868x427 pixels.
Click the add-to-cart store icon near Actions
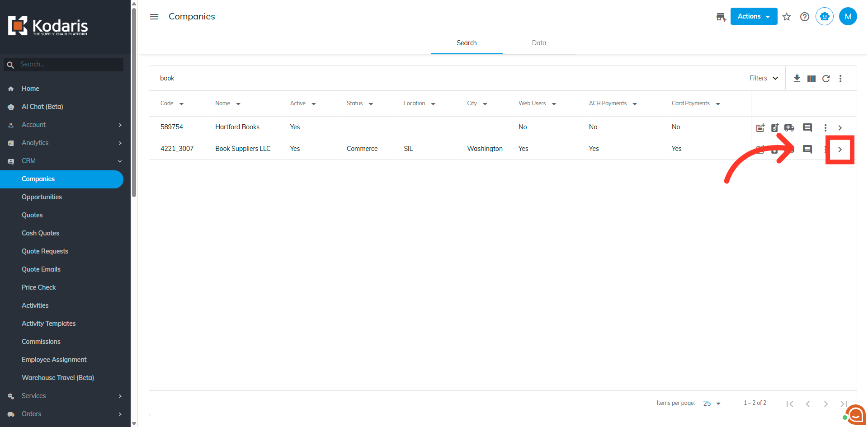[721, 17]
